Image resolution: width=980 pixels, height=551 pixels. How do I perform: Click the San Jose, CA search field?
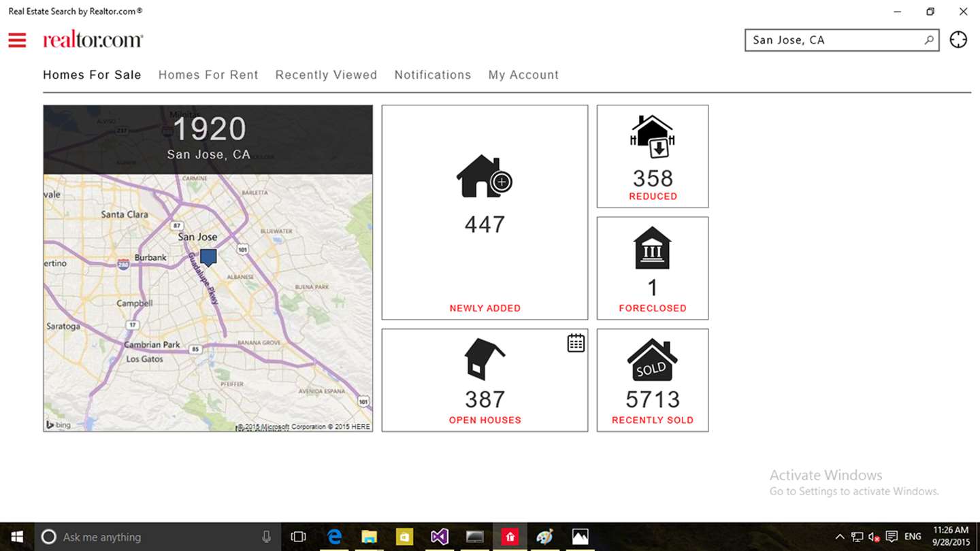842,40
